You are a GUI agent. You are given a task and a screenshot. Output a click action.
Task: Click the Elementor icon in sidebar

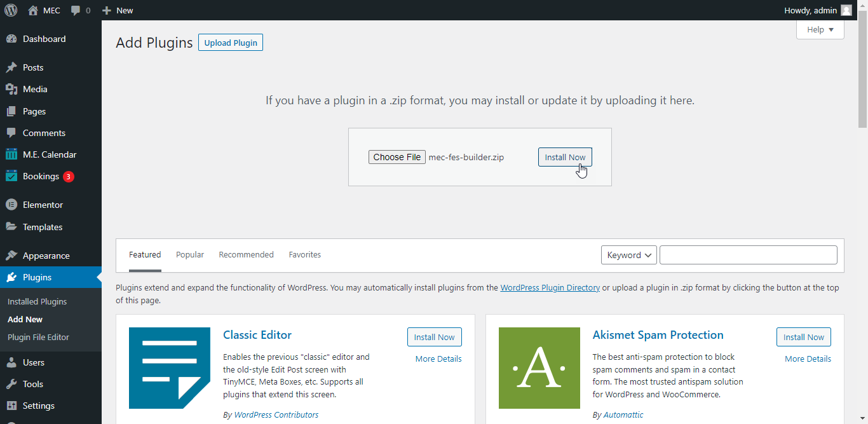point(11,205)
